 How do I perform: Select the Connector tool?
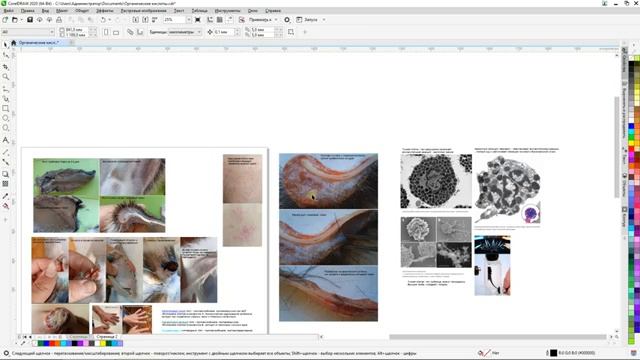click(x=5, y=162)
